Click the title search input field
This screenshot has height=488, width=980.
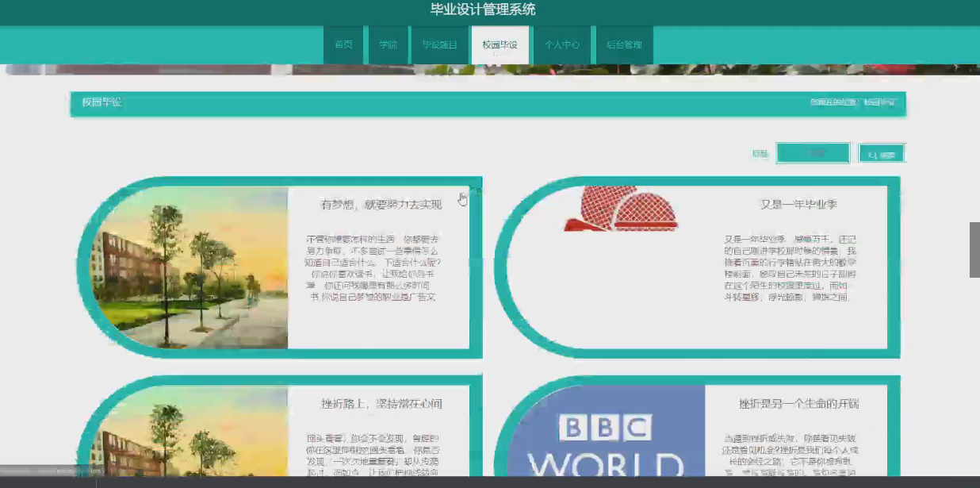pyautogui.click(x=813, y=153)
